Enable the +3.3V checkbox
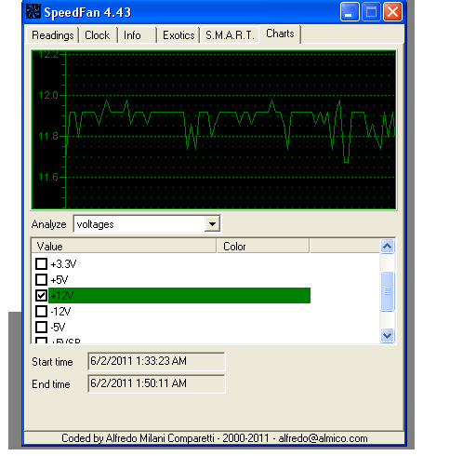 coord(41,263)
